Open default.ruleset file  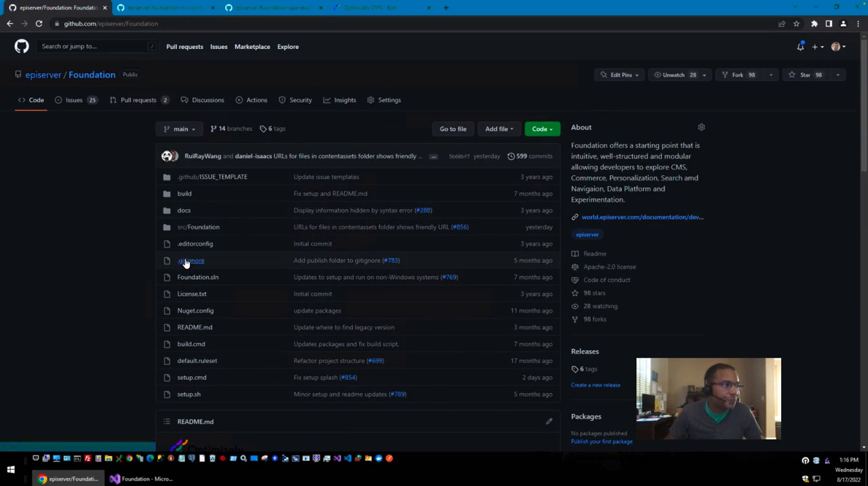point(197,360)
